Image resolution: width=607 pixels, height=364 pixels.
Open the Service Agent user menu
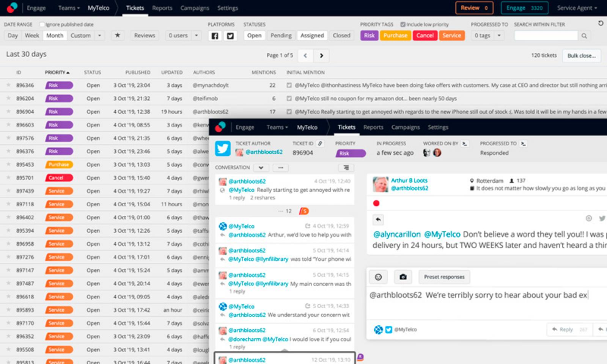pos(577,8)
